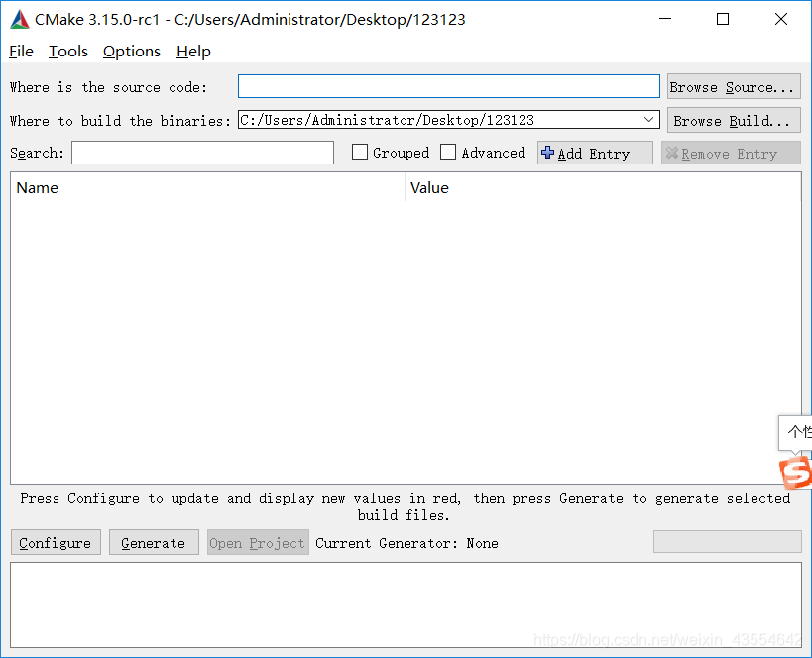Viewport: 812px width, 658px height.
Task: Click the CMake logo icon in title bar
Action: coord(20,19)
